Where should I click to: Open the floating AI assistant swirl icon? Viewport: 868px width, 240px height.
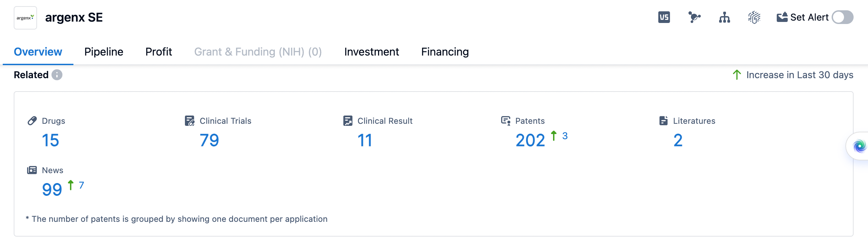859,146
